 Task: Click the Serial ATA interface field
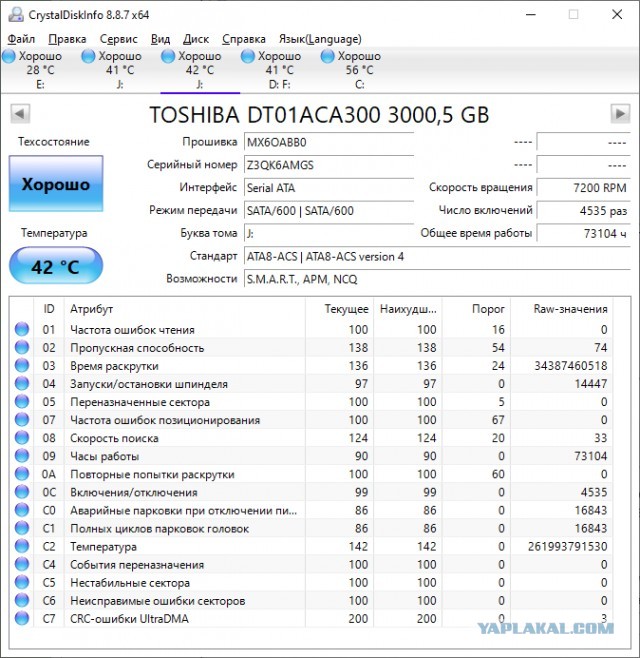coord(329,188)
